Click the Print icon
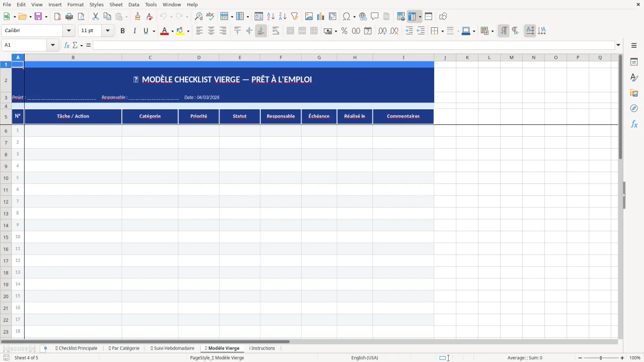The image size is (644, 362). [x=69, y=17]
